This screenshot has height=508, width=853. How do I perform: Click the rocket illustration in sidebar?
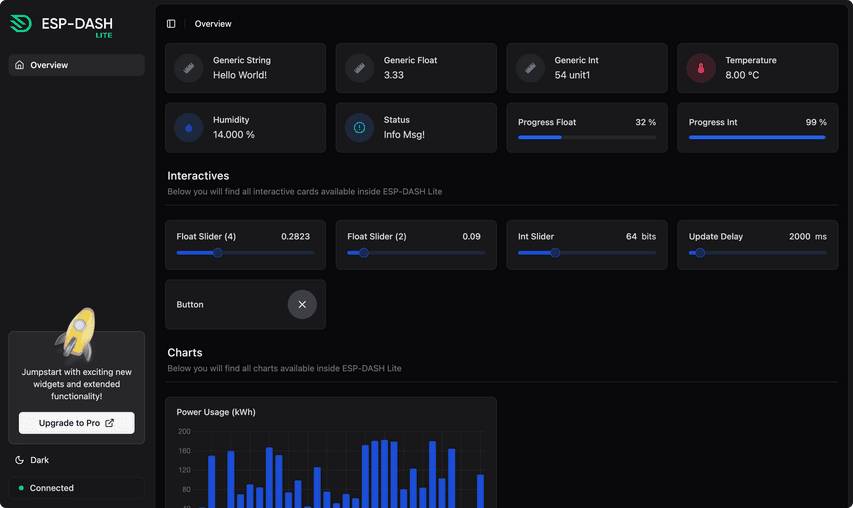tap(76, 334)
